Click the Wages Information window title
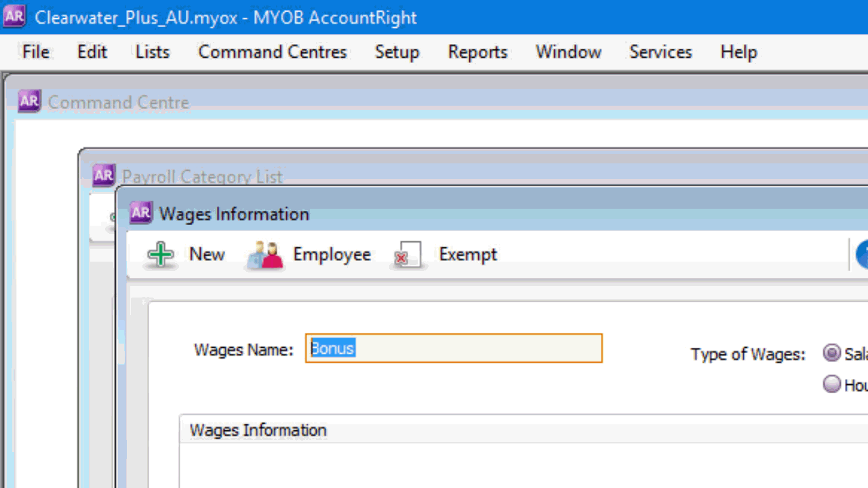 click(234, 213)
